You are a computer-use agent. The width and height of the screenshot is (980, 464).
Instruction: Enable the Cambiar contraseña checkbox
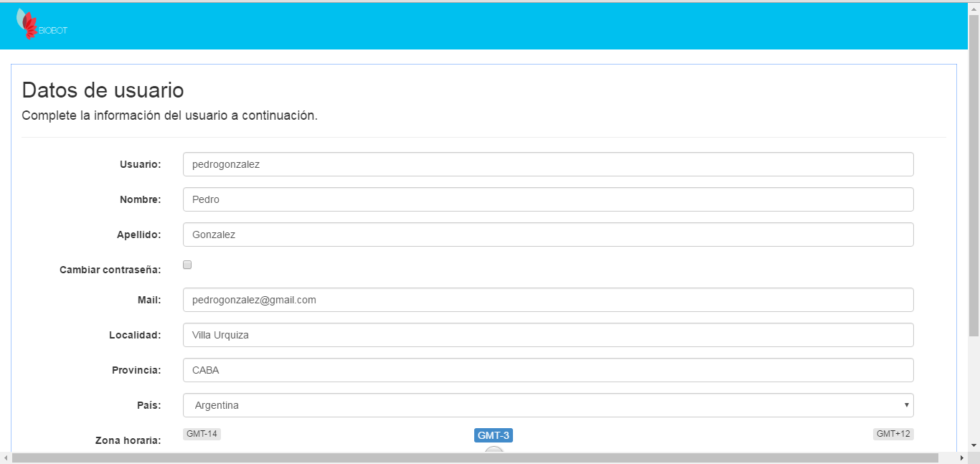click(x=187, y=265)
